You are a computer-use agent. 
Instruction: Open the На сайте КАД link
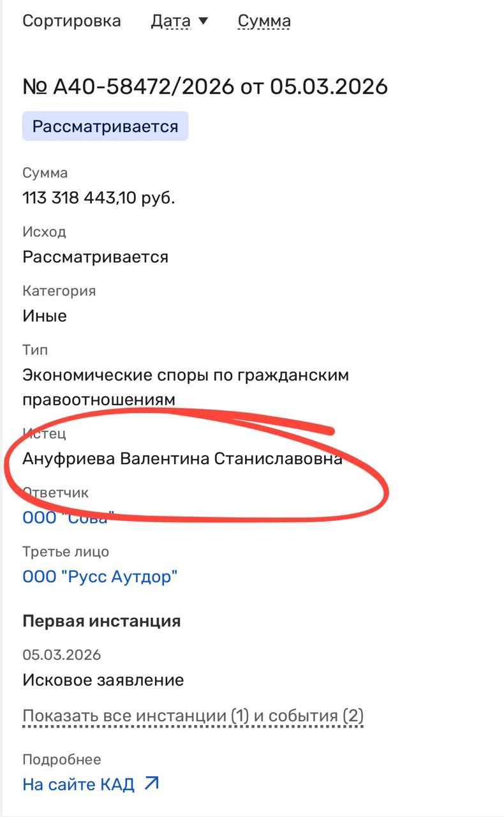click(x=78, y=784)
